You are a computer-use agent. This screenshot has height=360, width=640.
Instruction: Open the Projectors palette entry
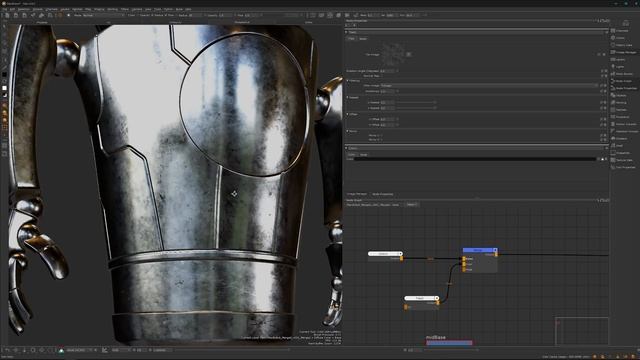(622, 117)
